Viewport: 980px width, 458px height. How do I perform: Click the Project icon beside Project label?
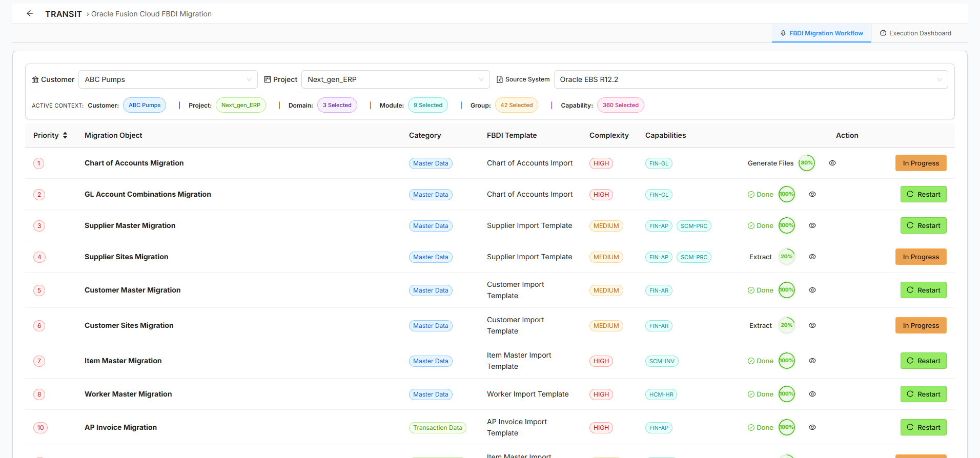(267, 79)
